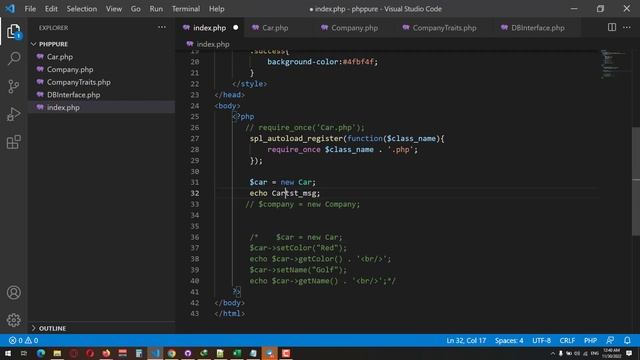This screenshot has height=360, width=640.
Task: Switch to the CompanyTraits.php editor tab
Action: (x=444, y=28)
